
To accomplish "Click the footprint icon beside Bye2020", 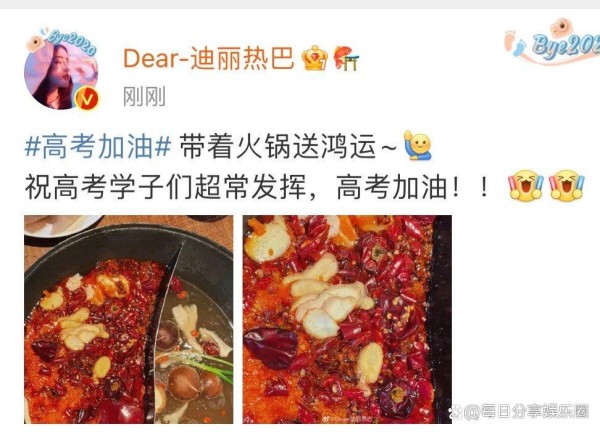I will (515, 43).
